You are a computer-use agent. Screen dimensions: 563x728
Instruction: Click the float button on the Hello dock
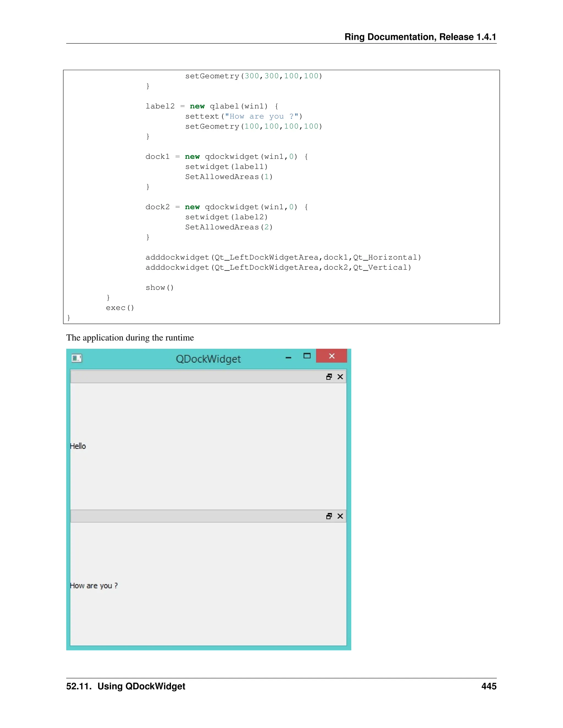pos(329,377)
